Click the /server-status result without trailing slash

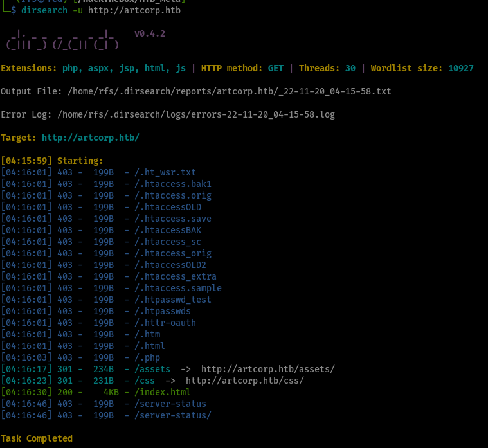pos(170,404)
